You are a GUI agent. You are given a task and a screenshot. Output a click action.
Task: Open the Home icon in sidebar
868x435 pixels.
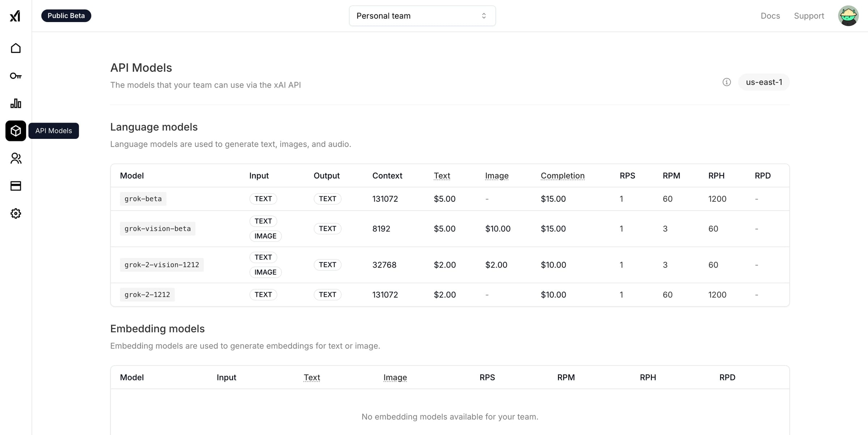pos(16,48)
